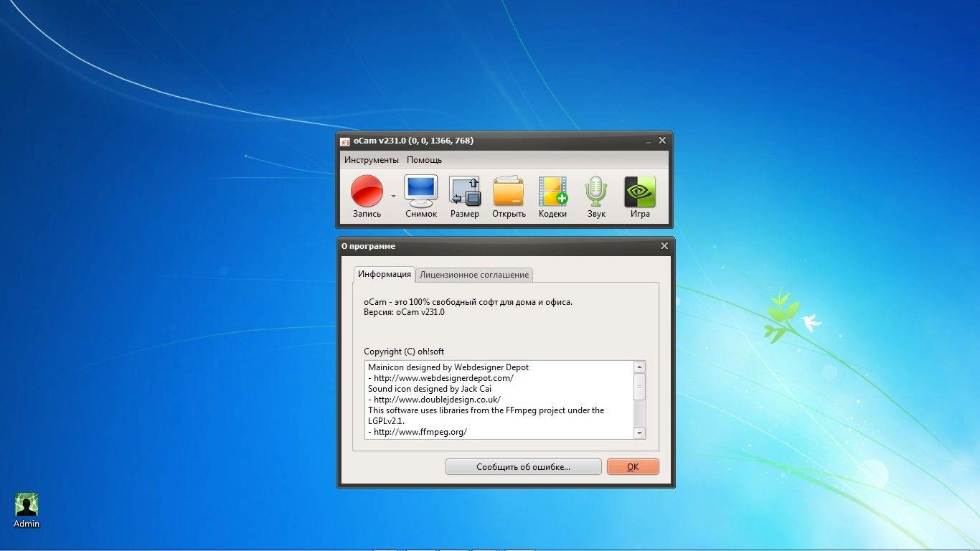Open the output folder via Открыть
The image size is (980, 551).
509,197
